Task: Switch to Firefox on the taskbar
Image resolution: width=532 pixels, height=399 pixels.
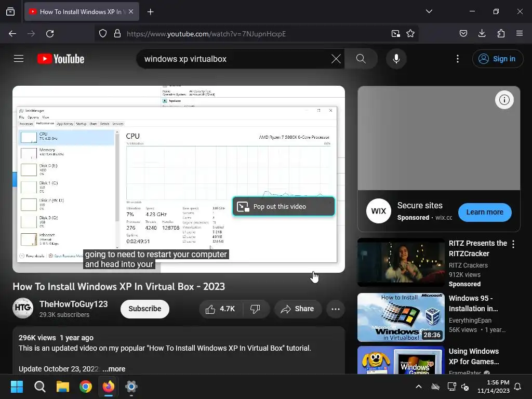Action: click(x=109, y=387)
